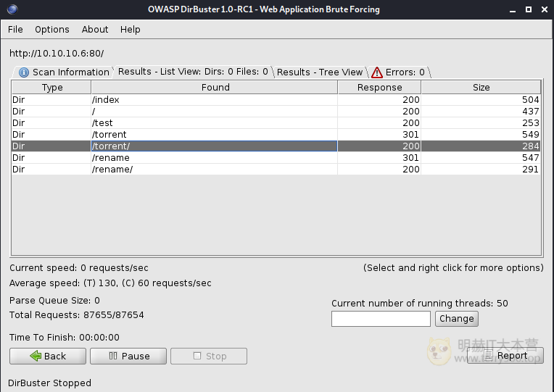Sort by the Type column header

(x=52, y=87)
